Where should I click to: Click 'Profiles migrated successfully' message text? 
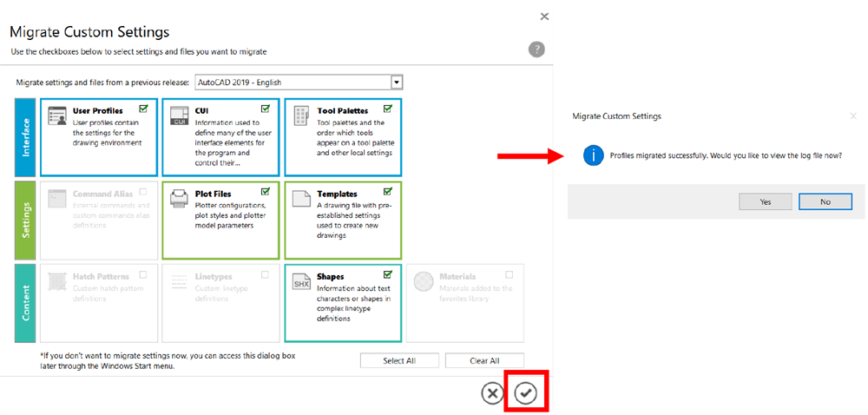click(727, 156)
